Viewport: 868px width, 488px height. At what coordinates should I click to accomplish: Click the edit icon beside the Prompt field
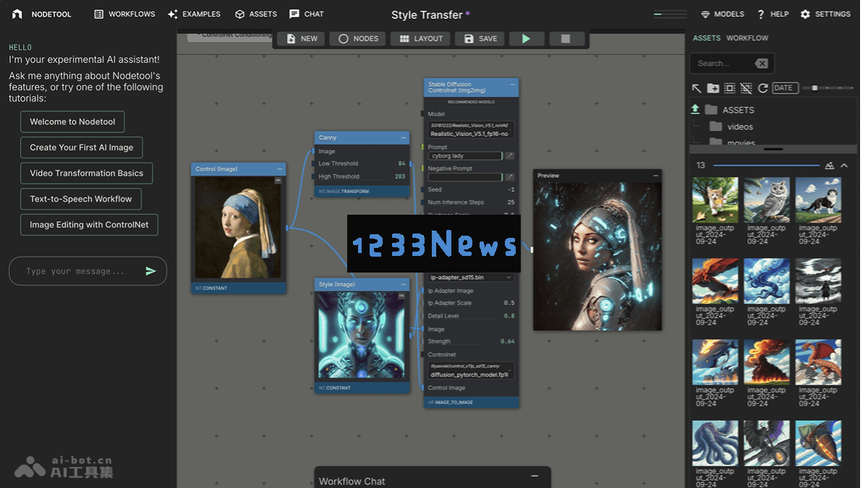[509, 156]
